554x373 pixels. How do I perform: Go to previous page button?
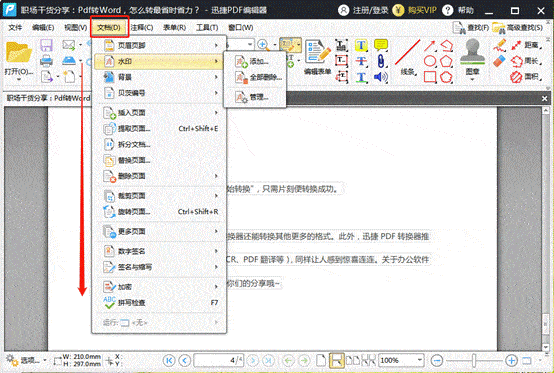pos(184,361)
